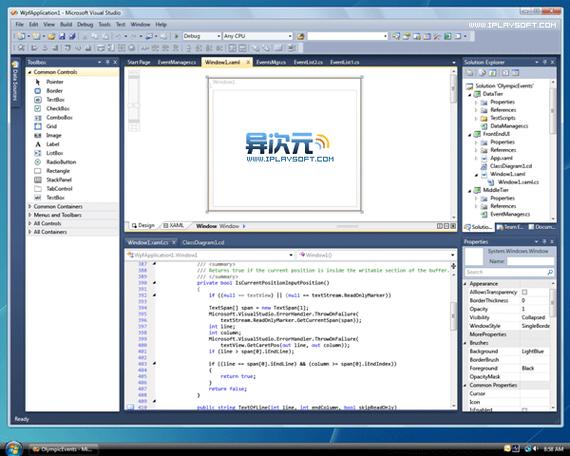Click the Windows Start button

pyautogui.click(x=13, y=448)
